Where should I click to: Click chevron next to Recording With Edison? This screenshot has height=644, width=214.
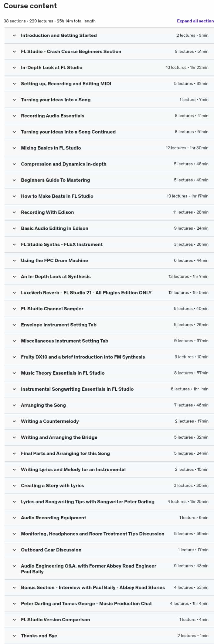(x=14, y=212)
